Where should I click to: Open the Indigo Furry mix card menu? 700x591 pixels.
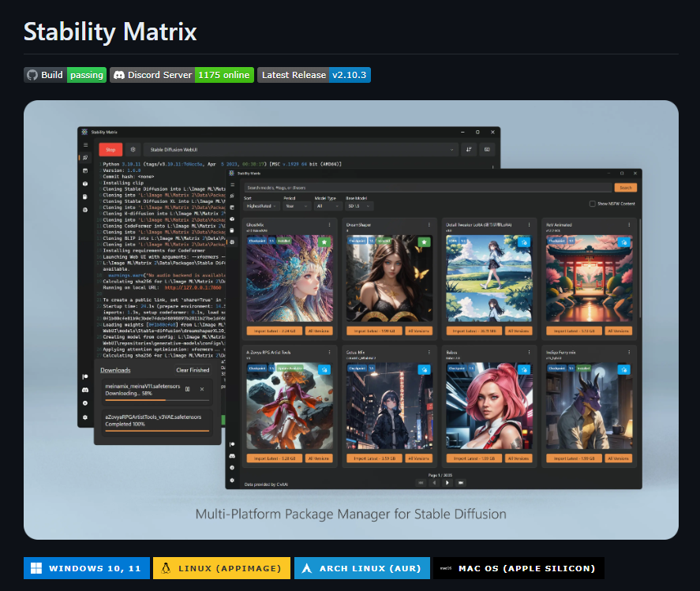point(629,352)
